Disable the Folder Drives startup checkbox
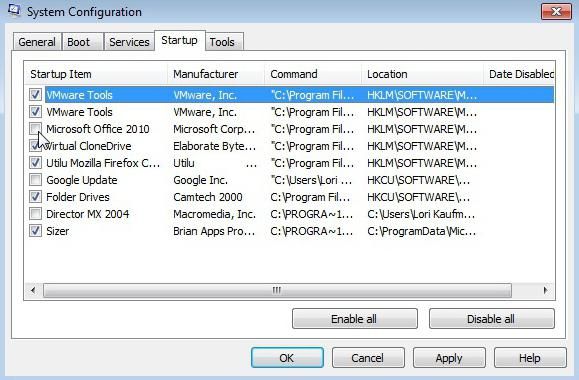 (35, 197)
